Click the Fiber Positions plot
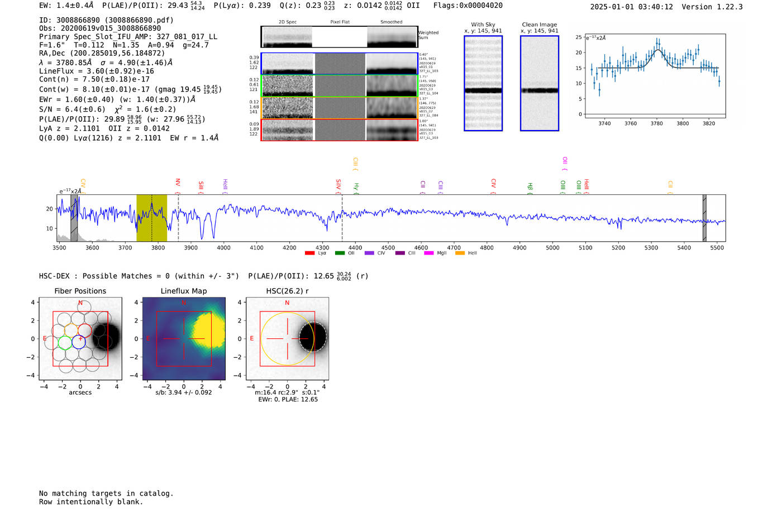This screenshot has width=782, height=532. click(x=80, y=338)
